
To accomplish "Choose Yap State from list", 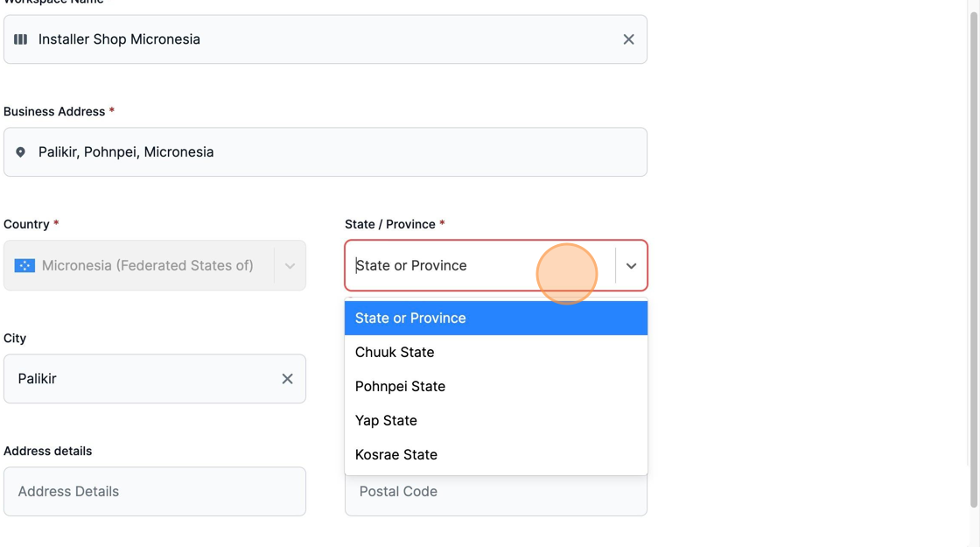I will (495, 421).
